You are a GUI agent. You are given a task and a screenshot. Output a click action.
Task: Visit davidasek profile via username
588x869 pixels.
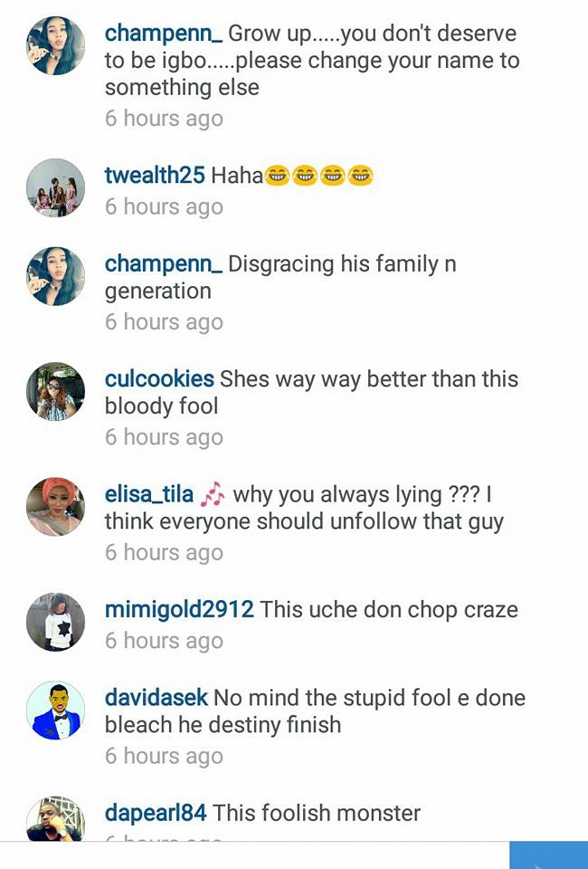pyautogui.click(x=156, y=698)
